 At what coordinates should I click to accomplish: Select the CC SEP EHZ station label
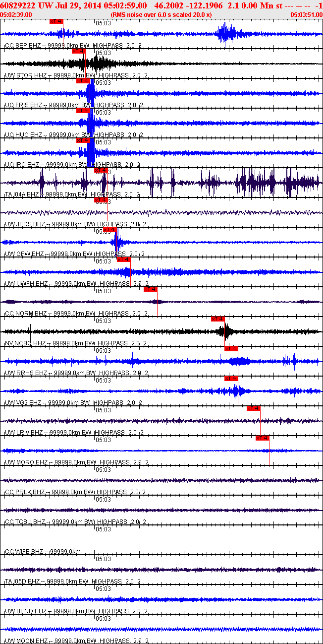click(x=74, y=45)
